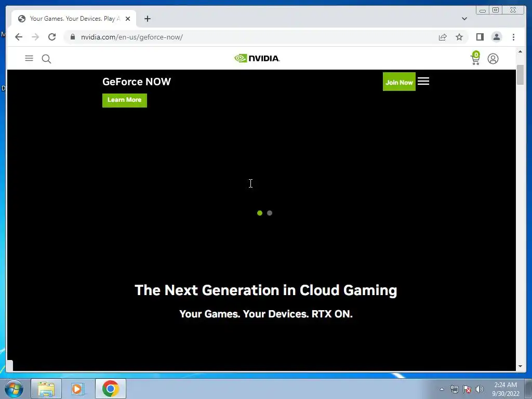Select the first carousel slide dot
The height and width of the screenshot is (399, 532).
pyautogui.click(x=260, y=213)
